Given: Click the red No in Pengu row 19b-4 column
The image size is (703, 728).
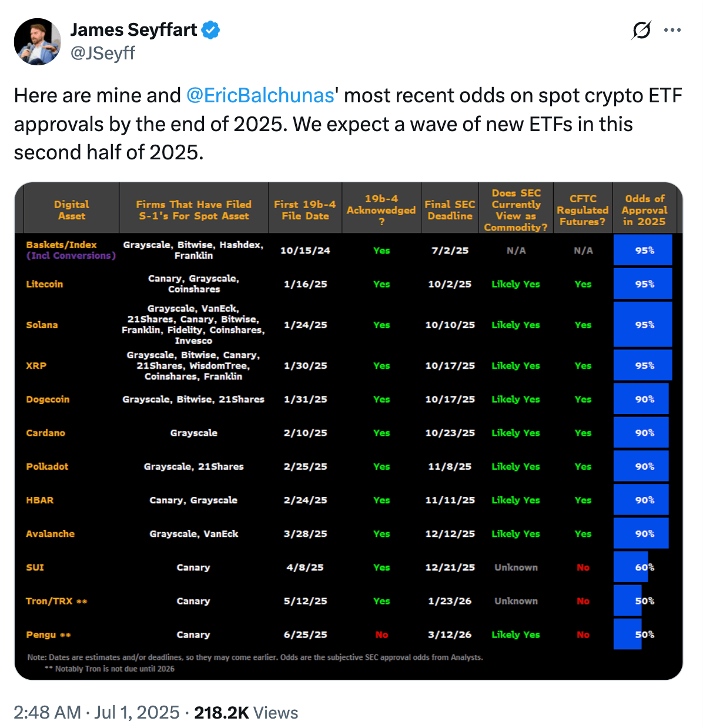Looking at the screenshot, I should point(381,635).
